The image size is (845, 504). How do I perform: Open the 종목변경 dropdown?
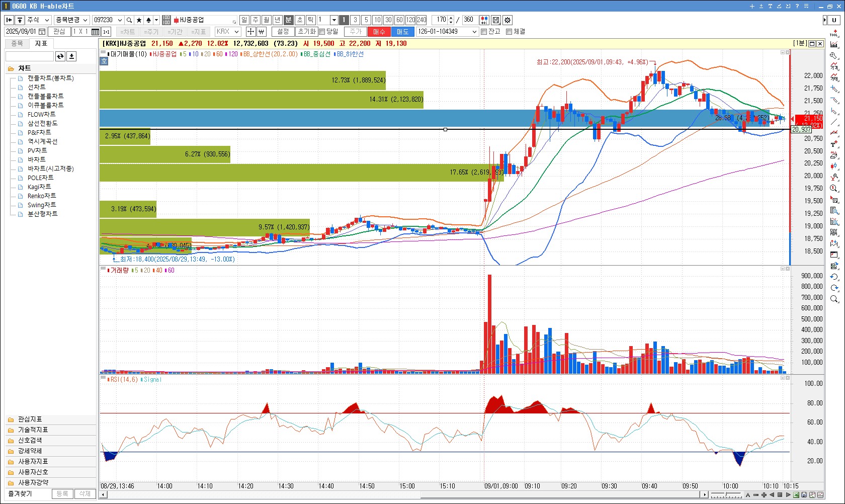72,20
